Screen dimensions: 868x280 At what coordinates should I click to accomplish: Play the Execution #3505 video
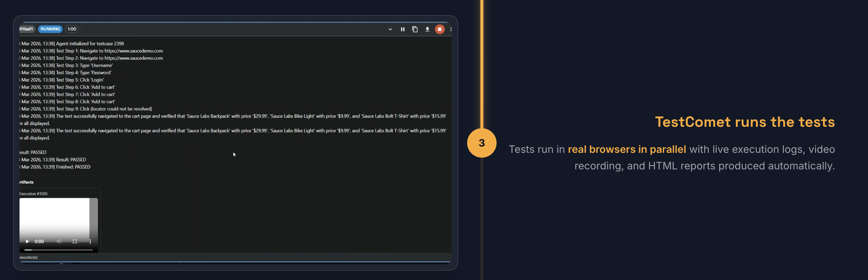click(27, 241)
